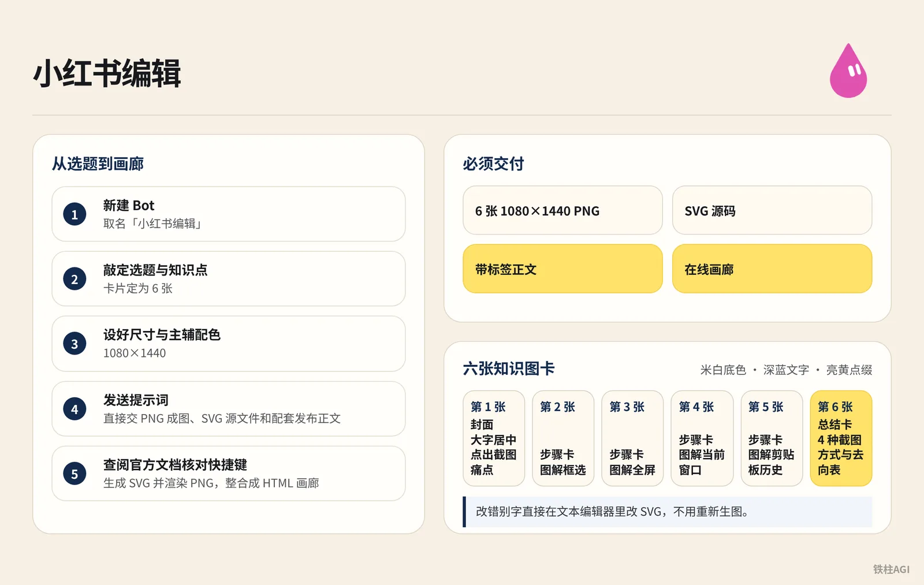Click the 1080×1440 subtitle under step 3
This screenshot has width=924, height=585.
(135, 353)
